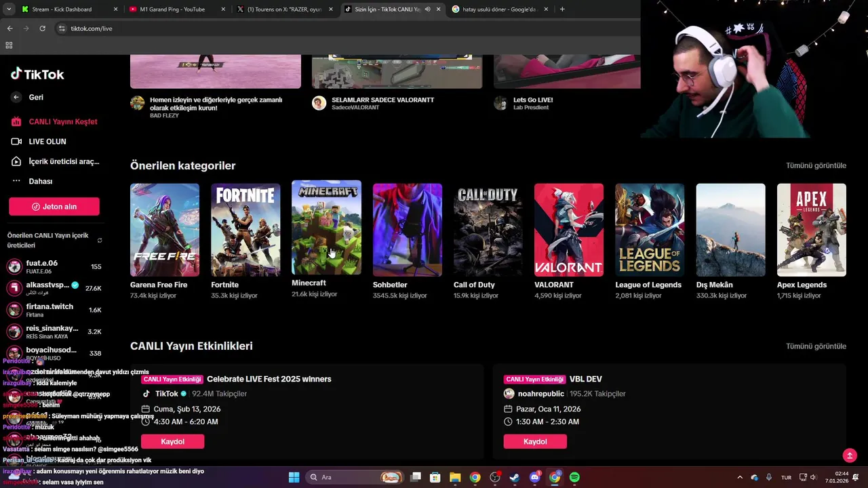Open Microsoft Store from the taskbar
Image resolution: width=868 pixels, height=488 pixels.
tap(435, 477)
